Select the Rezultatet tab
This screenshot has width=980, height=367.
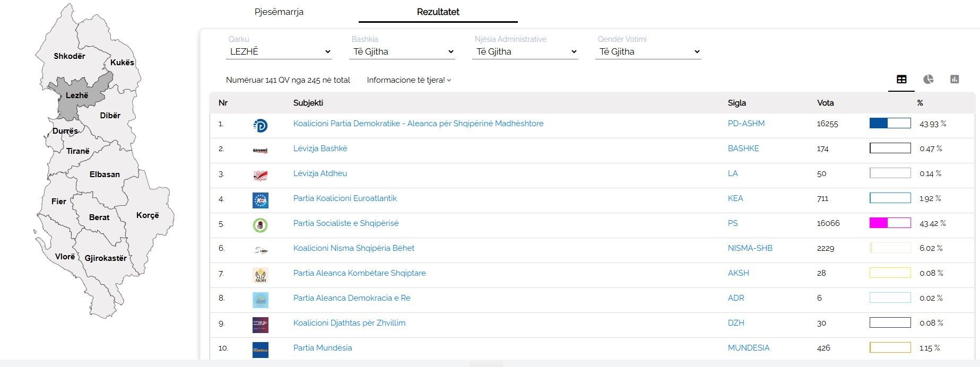[x=438, y=12]
